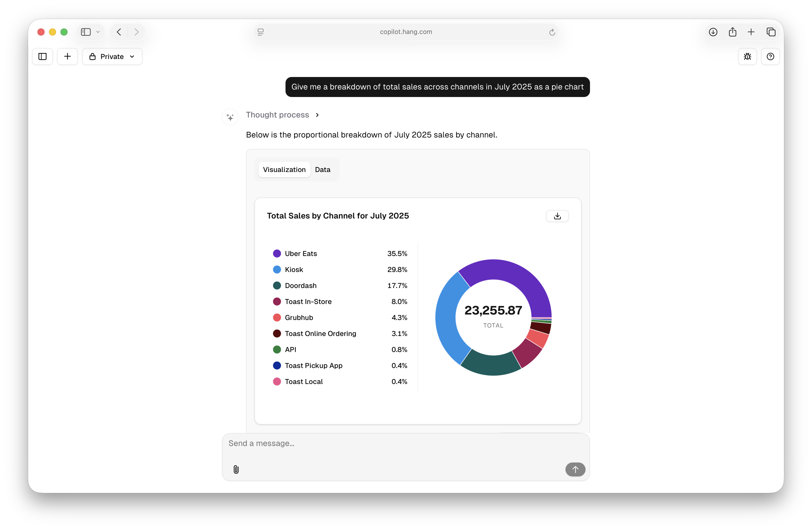Click the sparkle assistant avatar icon
The width and height of the screenshot is (812, 530).
(230, 117)
